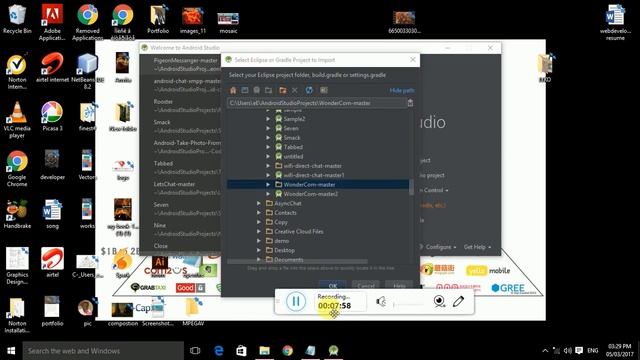Show hidden system tray icons chevron

pyautogui.click(x=545, y=351)
